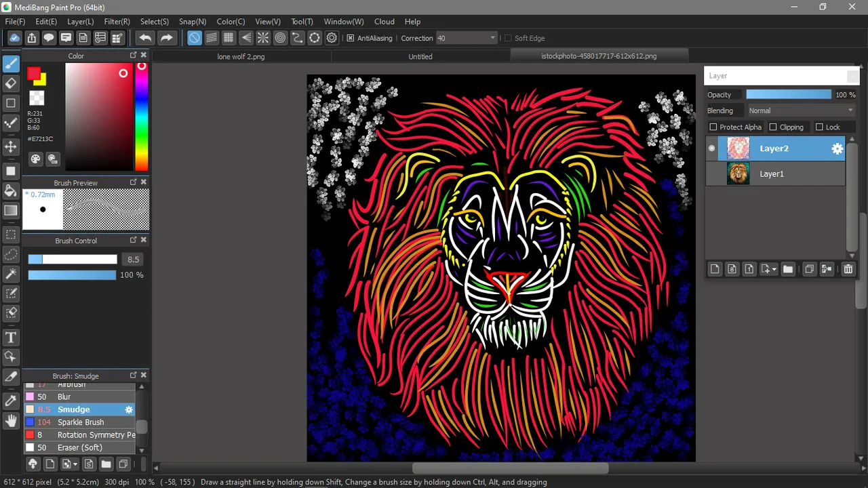The width and height of the screenshot is (868, 488).
Task: Open the Window menu
Action: tap(344, 22)
